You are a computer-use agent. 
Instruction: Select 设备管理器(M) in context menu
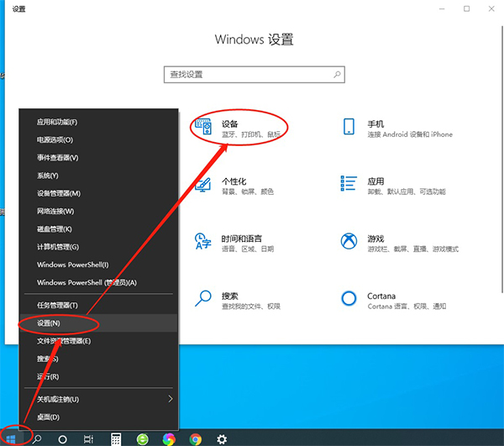click(x=98, y=193)
